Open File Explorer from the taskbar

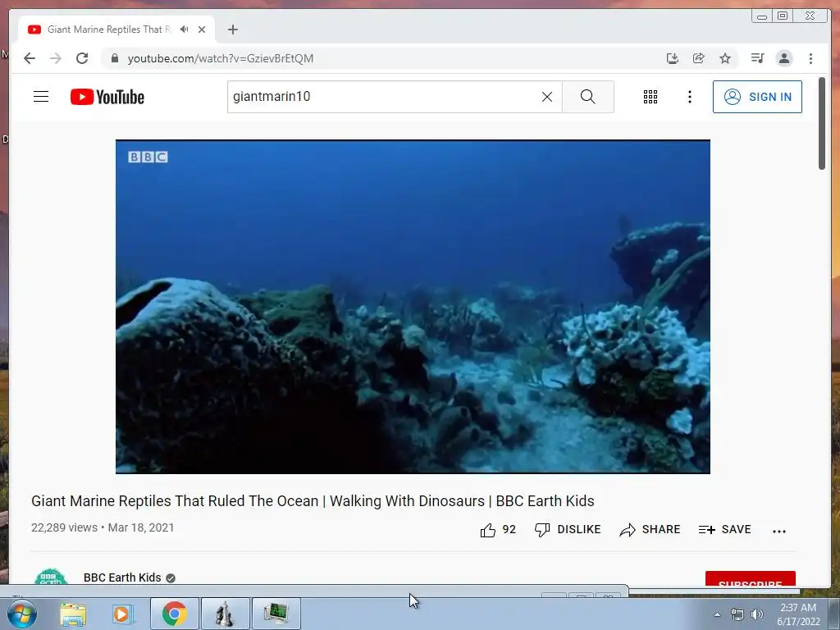click(73, 614)
